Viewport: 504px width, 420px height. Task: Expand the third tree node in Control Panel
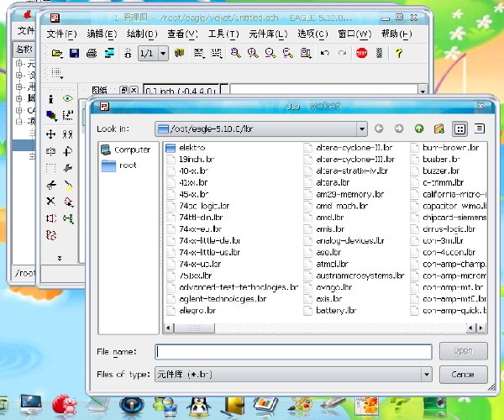click(x=19, y=87)
